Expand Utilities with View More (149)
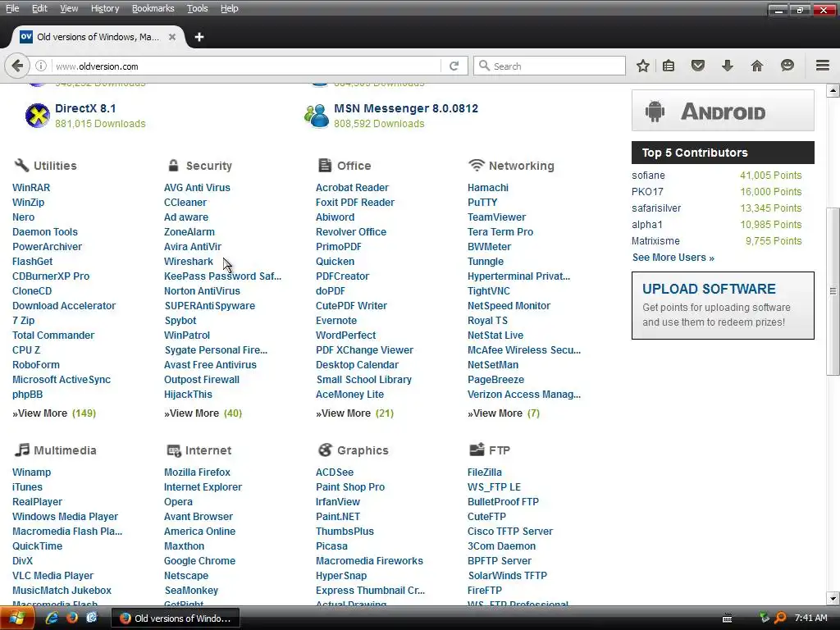Viewport: 840px width, 630px height. (x=54, y=413)
